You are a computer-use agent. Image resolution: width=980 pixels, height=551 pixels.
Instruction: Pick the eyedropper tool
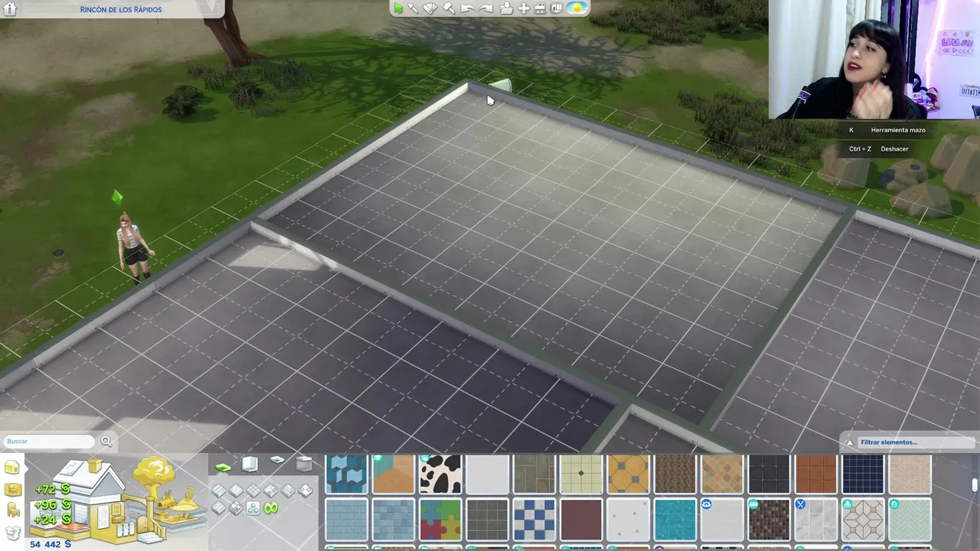coord(413,8)
